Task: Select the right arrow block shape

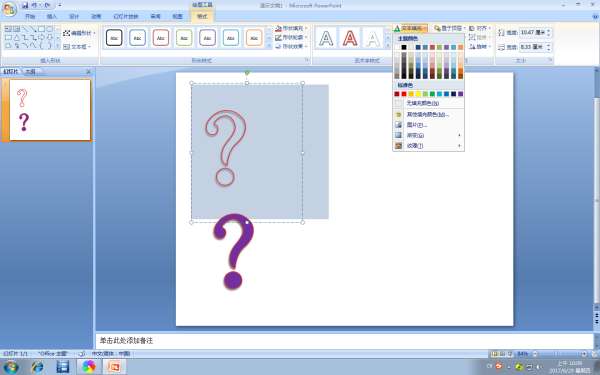Action: [41, 38]
